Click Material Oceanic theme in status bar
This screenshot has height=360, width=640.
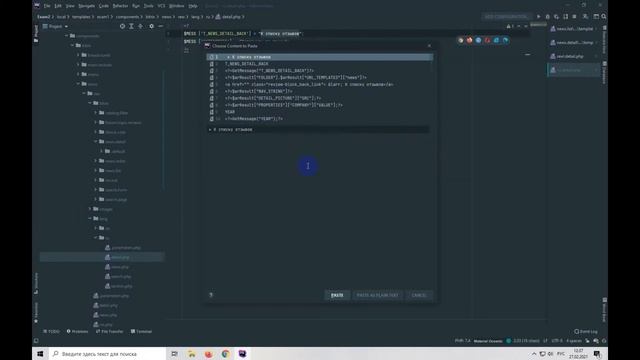pos(488,341)
